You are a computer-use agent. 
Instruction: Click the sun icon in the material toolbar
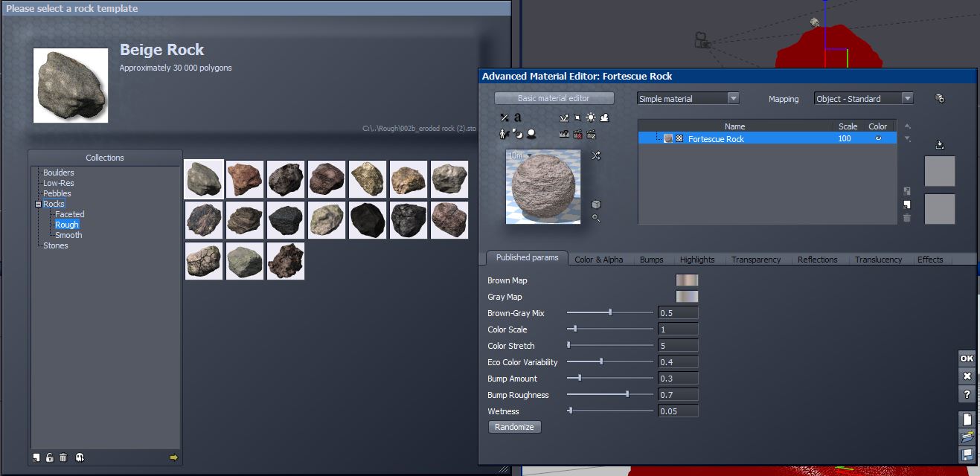[591, 118]
